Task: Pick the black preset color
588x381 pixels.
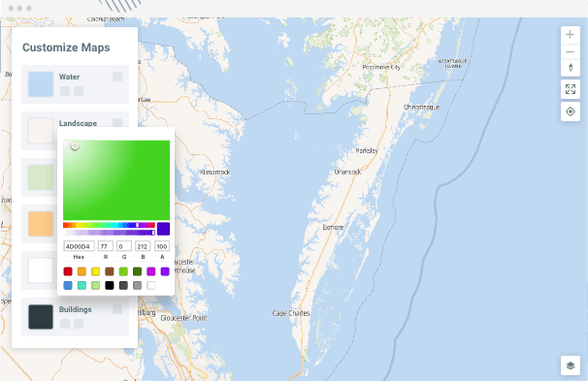Action: 110,285
